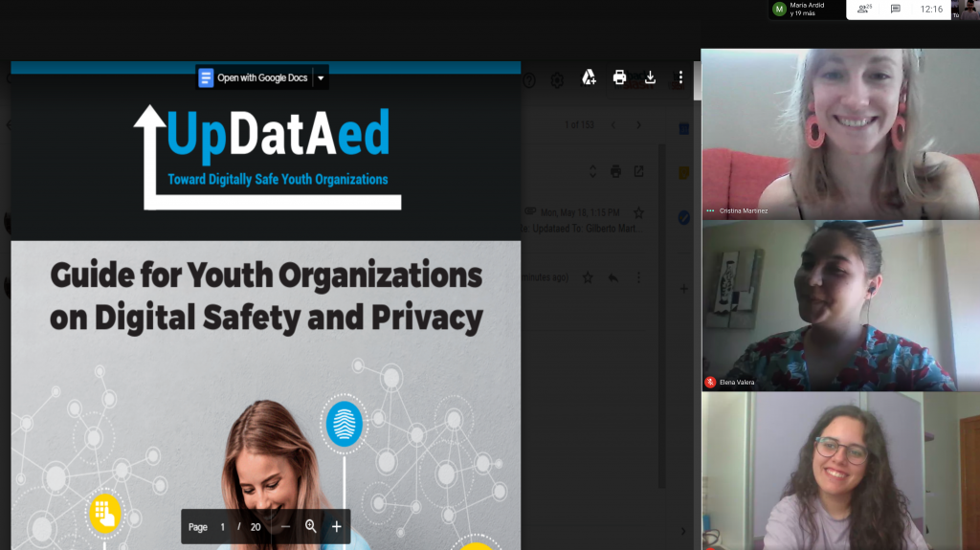The height and width of the screenshot is (550, 980).
Task: Zoom out the PDF page
Action: click(285, 527)
